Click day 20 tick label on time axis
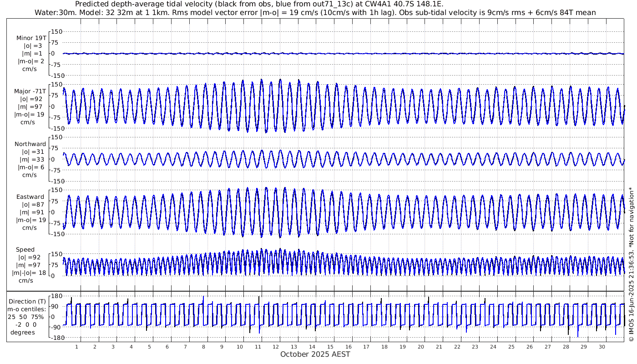Image resolution: width=637 pixels, height=364 pixels. [x=420, y=347]
